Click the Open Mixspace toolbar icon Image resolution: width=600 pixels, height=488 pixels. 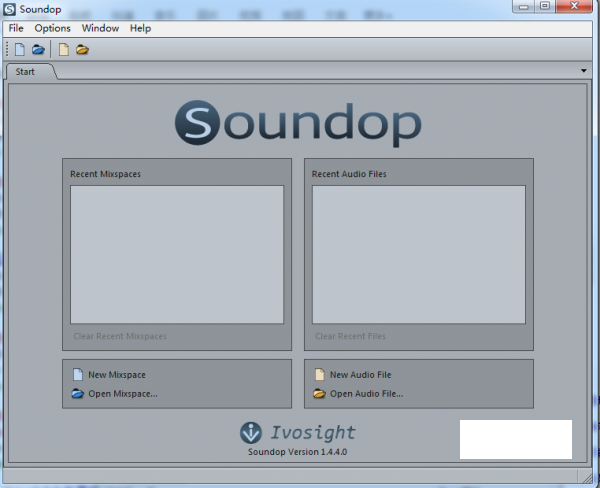tap(38, 49)
